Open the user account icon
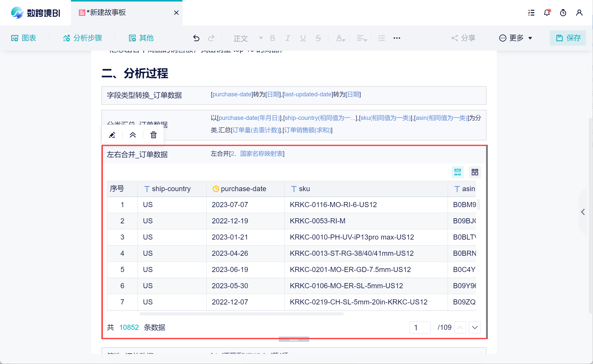593x364 pixels. [579, 13]
